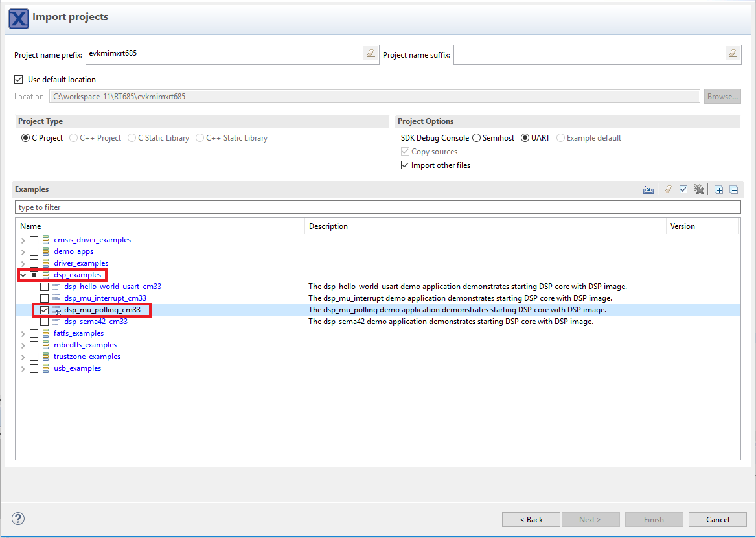
Task: Clear the project name prefix with eraser icon
Action: [371, 54]
